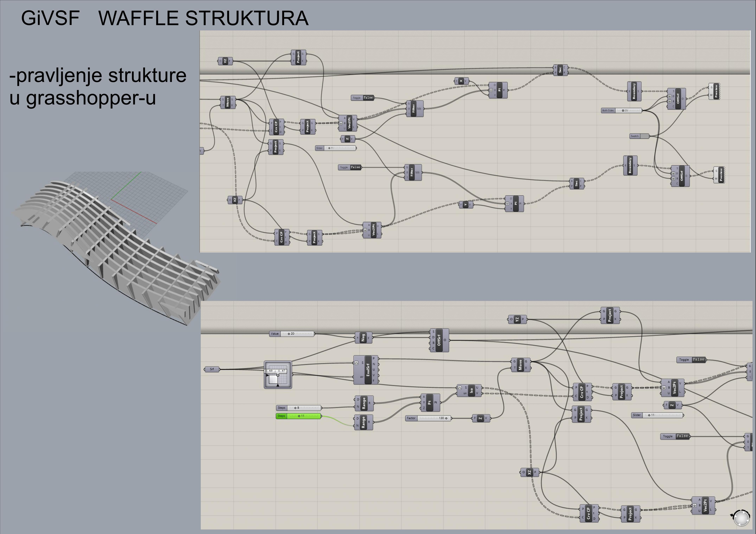Toggle the upper False toggle in top canvas
The width and height of the screenshot is (756, 534).
coord(363,98)
